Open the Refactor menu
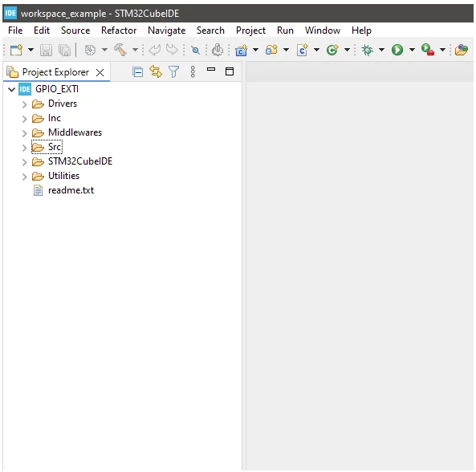This screenshot has height=472, width=476. pyautogui.click(x=119, y=31)
